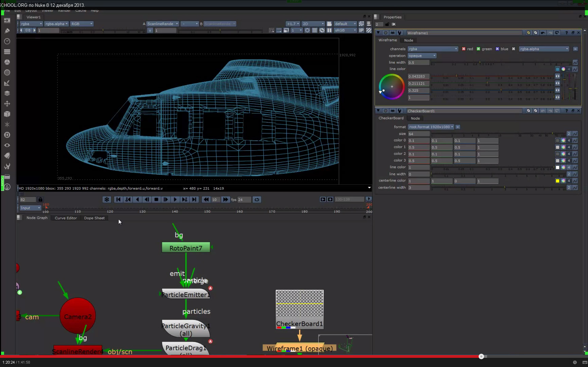Click the IP input process button
The height and width of the screenshot is (367, 588).
tap(361, 30)
